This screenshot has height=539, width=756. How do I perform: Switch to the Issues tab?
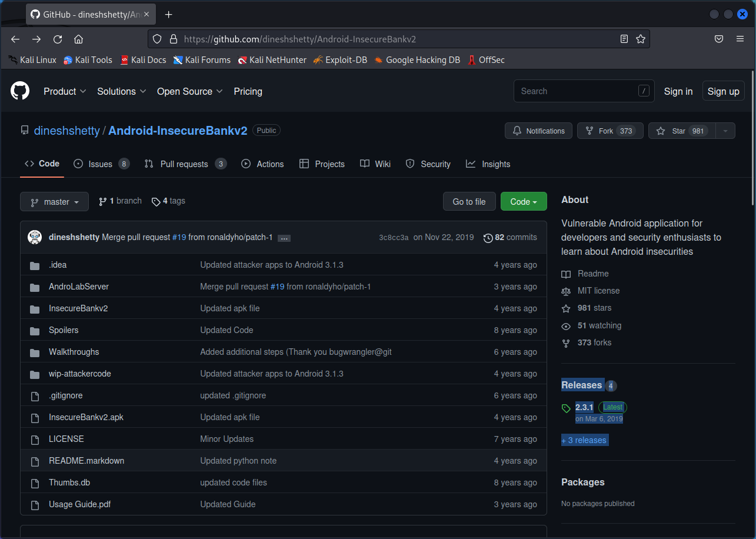(101, 164)
